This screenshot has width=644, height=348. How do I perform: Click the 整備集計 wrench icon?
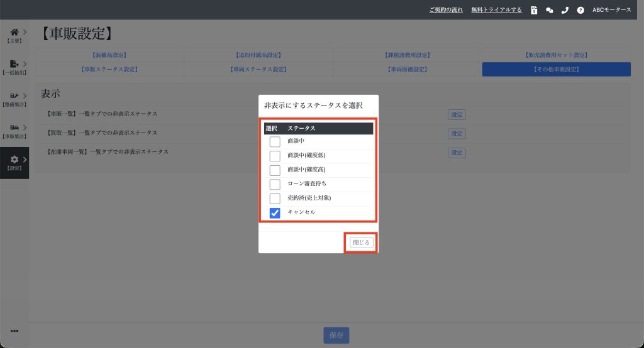[x=14, y=96]
